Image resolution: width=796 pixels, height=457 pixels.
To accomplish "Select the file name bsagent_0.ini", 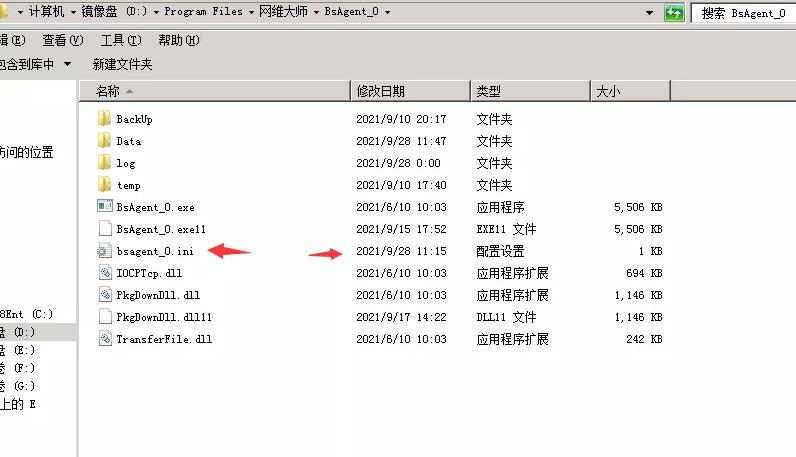I will pos(155,251).
